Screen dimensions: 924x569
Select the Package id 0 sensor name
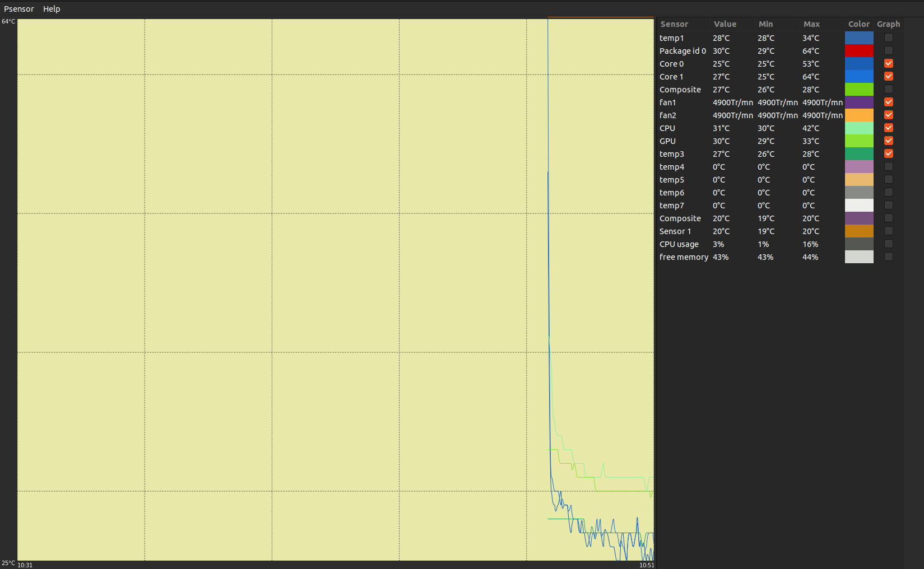tap(682, 51)
